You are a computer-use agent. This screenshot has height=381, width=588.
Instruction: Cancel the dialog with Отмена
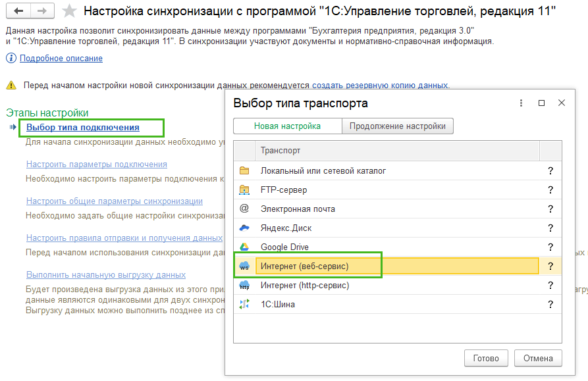click(538, 358)
